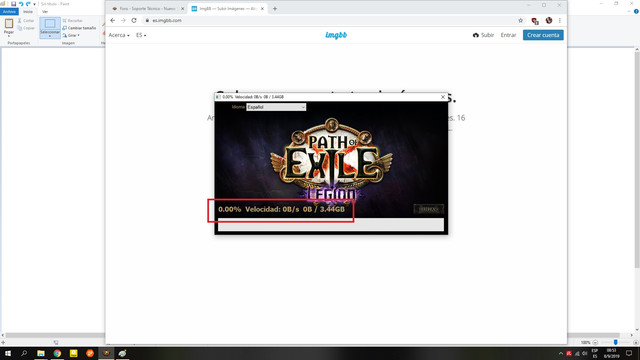Click Recortar in Paint's Imagen group
640x360 pixels.
[x=73, y=20]
